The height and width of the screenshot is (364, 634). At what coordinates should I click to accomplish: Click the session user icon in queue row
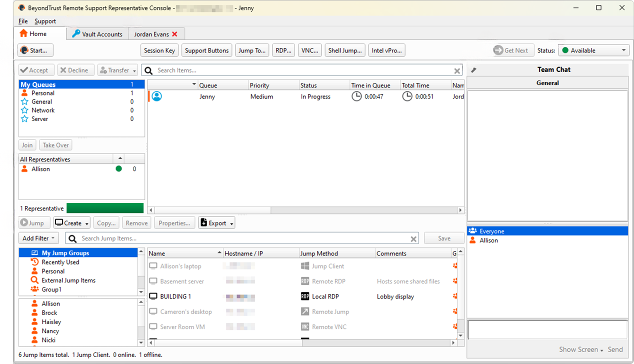(156, 96)
